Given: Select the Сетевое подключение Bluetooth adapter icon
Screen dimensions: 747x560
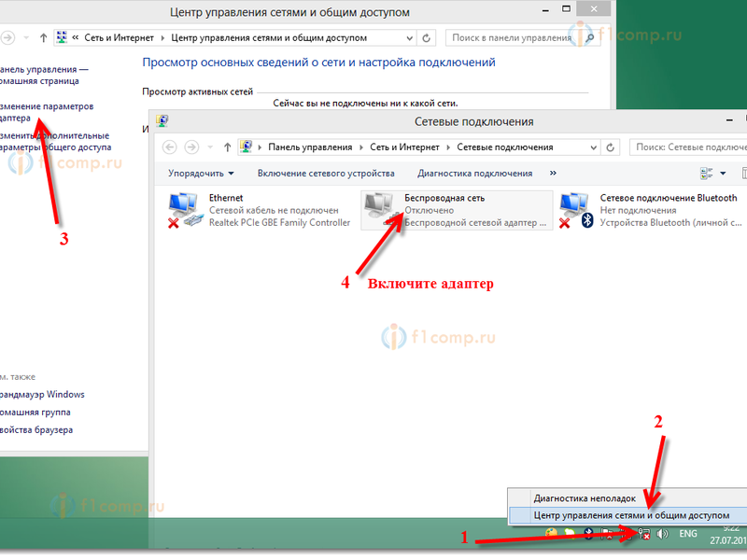Looking at the screenshot, I should pyautogui.click(x=575, y=210).
